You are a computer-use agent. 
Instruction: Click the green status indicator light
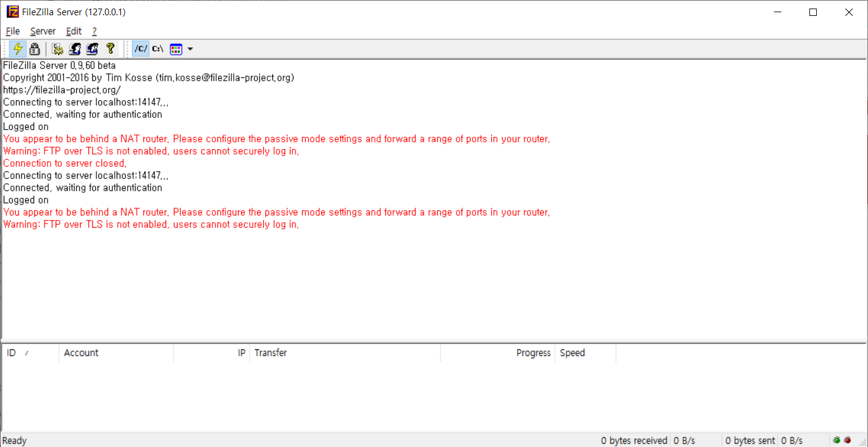click(837, 440)
